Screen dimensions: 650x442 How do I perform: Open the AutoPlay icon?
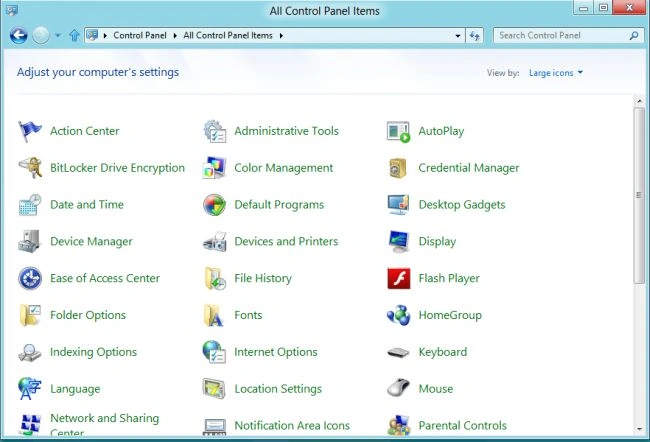(399, 131)
